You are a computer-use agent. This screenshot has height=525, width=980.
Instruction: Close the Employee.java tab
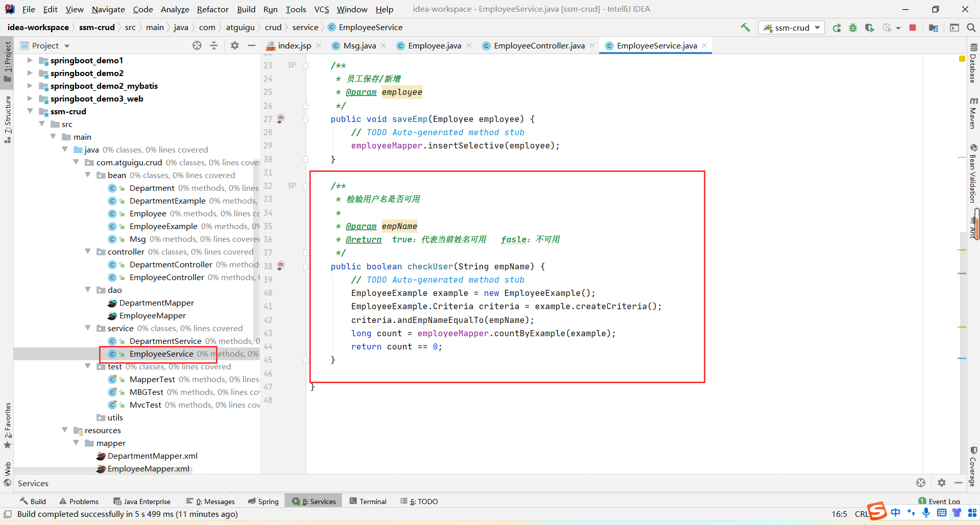469,45
